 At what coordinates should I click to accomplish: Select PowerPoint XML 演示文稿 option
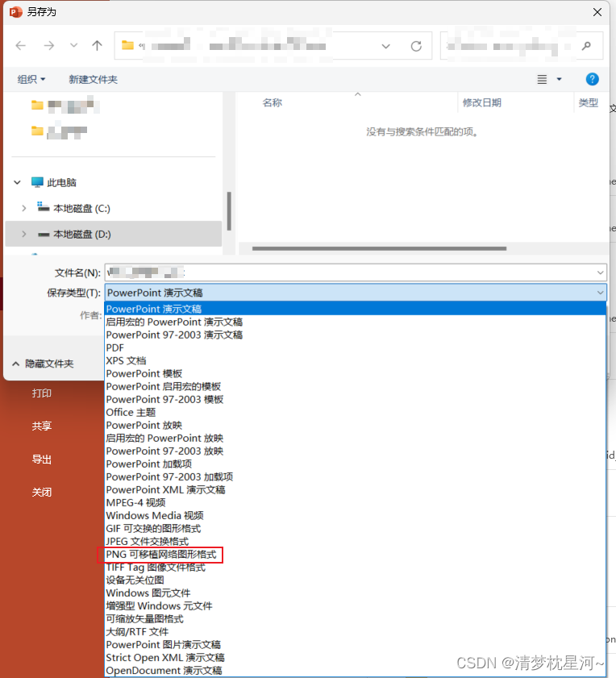355,490
